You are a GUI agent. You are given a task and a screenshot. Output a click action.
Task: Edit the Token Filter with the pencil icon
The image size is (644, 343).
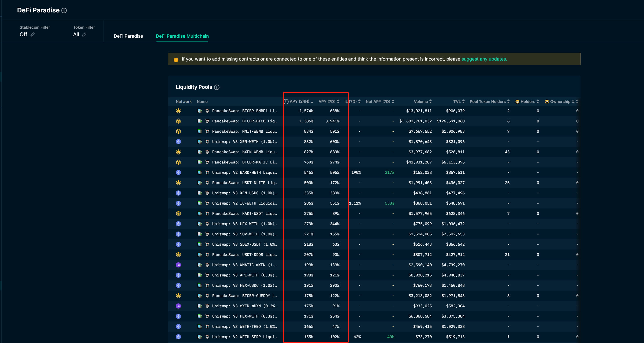tap(84, 34)
